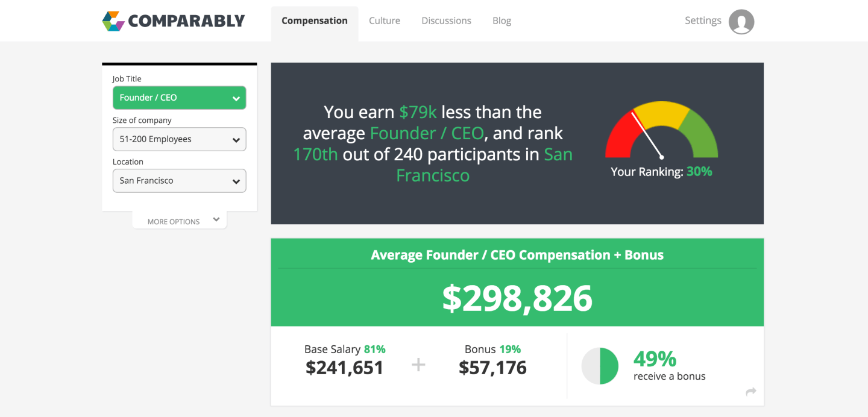Open the user profile avatar
The height and width of the screenshot is (417, 868).
741,22
